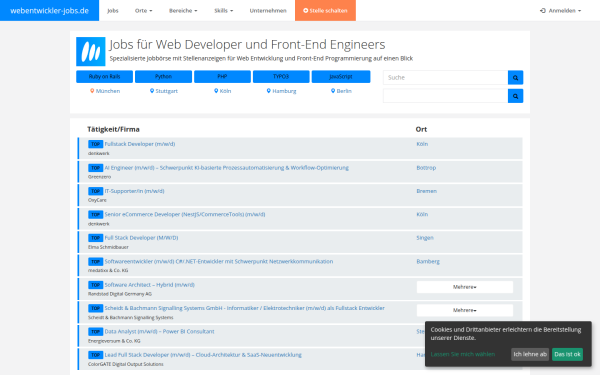Click the 'Ich lehne ab' cookie button
Image resolution: width=600 pixels, height=375 pixels.
530,354
